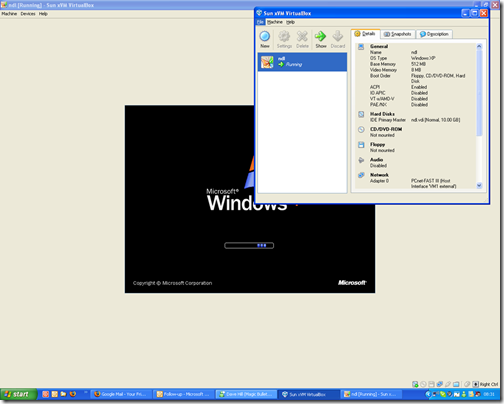Open the Machine menu of the ndl window
504x404 pixels.
point(9,14)
